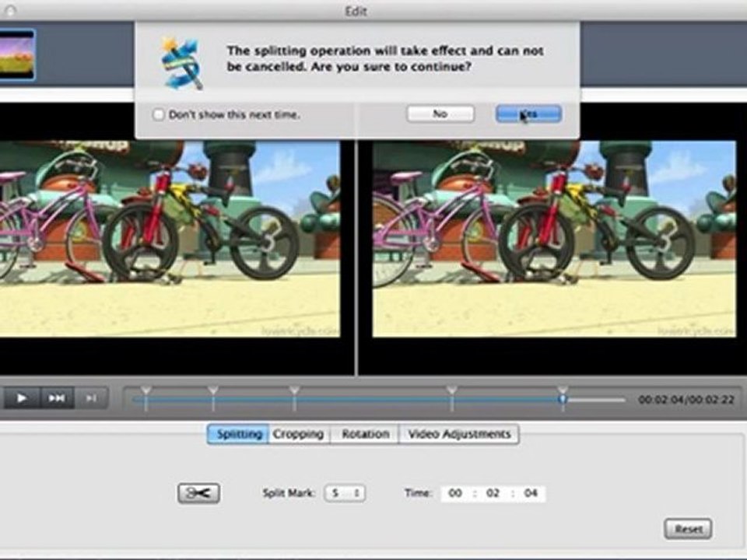
Task: Click the left original preview pane
Action: [170, 239]
